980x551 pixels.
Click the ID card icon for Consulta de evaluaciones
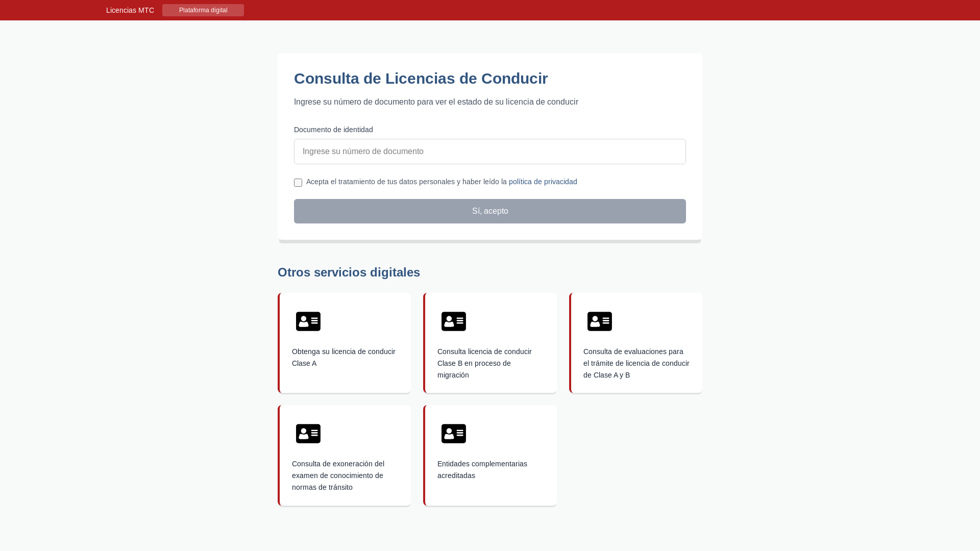click(x=599, y=321)
